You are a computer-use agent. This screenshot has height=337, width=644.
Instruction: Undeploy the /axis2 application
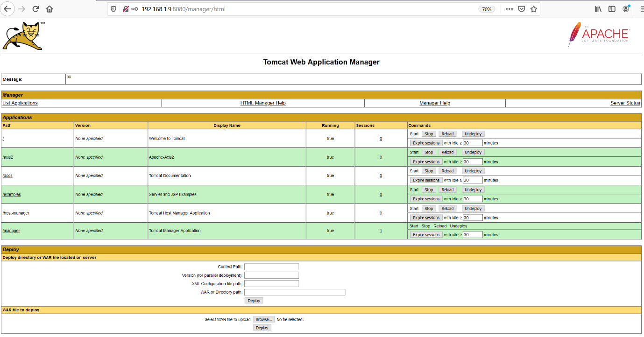[x=473, y=152]
